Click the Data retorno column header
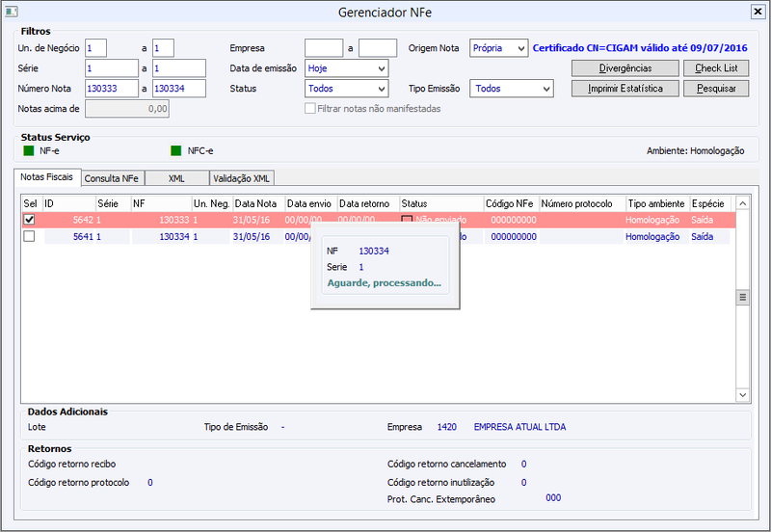 coord(368,203)
